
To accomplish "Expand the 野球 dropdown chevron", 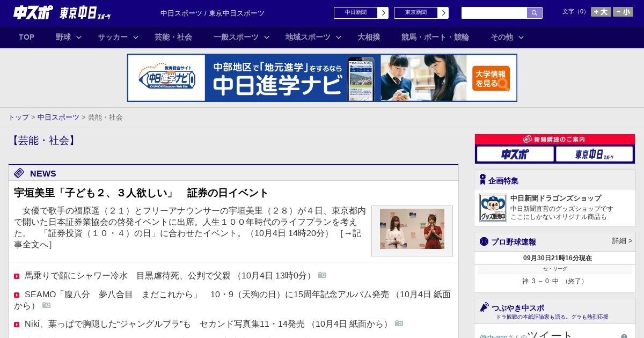I will tap(79, 37).
